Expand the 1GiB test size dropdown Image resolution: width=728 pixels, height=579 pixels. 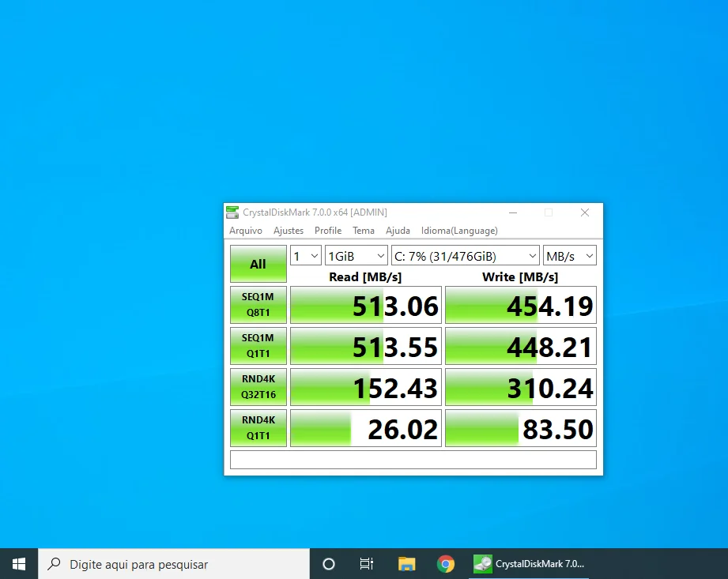click(x=356, y=256)
